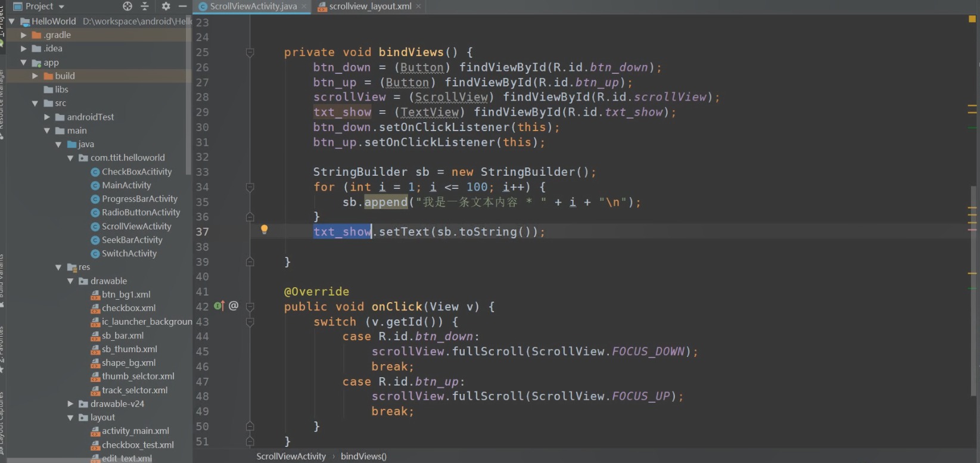Open shape_bg.xml drawable file
Screen dimensions: 980x463
129,363
